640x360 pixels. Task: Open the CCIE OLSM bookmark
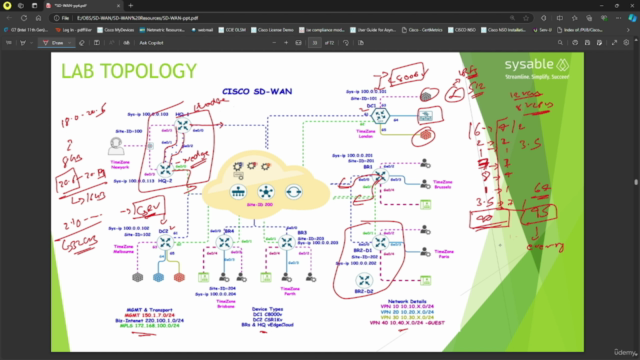click(x=232, y=30)
